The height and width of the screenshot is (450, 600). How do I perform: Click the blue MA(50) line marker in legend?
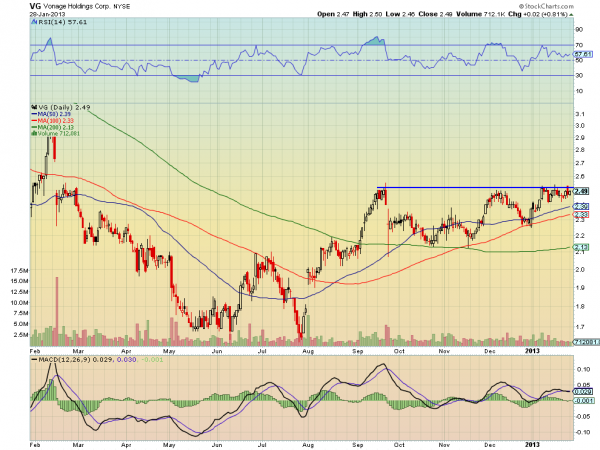point(34,114)
